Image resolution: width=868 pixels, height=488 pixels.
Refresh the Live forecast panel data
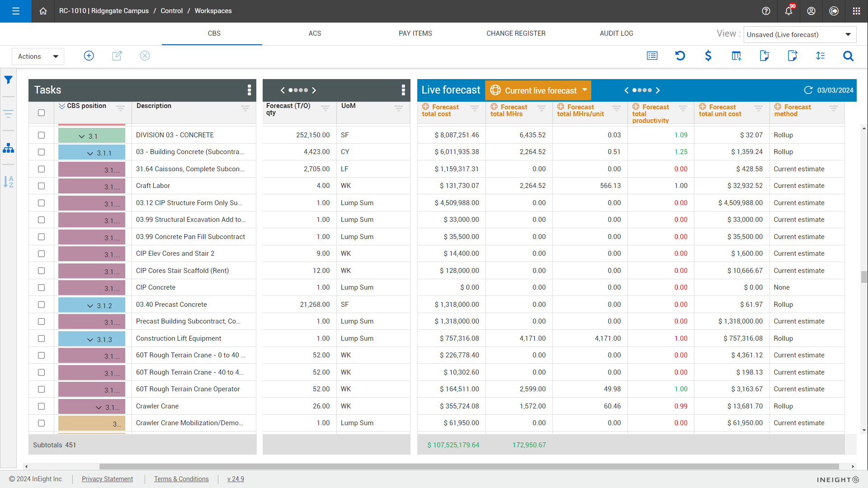coord(809,90)
